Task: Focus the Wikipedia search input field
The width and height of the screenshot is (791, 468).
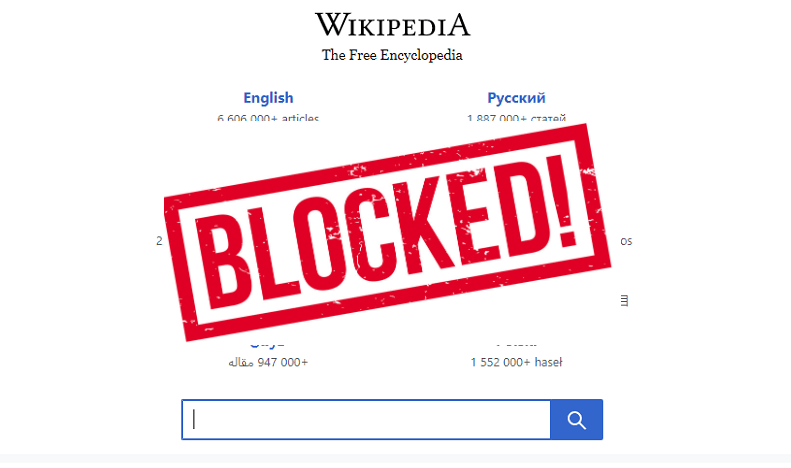Action: pos(366,420)
